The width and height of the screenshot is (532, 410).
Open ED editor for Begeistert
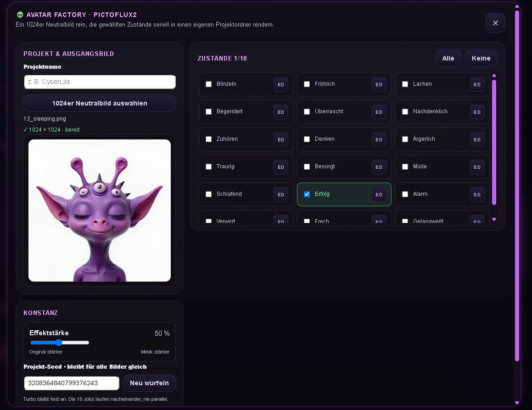[281, 112]
